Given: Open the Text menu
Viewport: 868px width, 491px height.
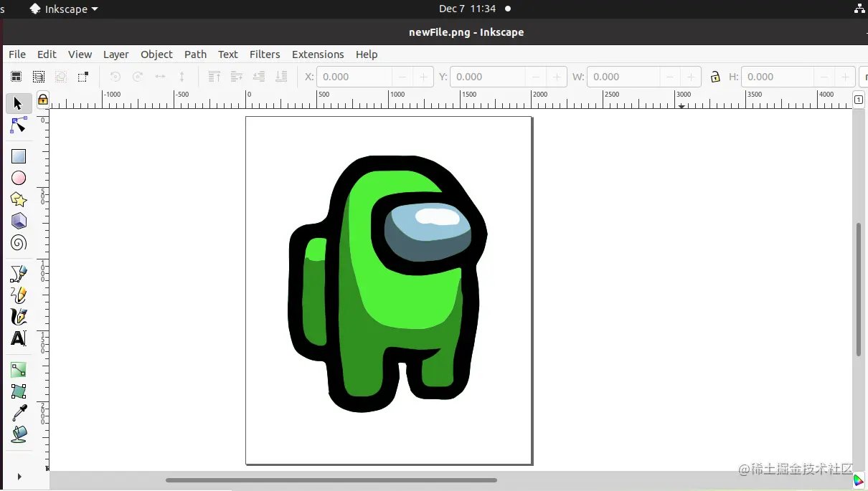Looking at the screenshot, I should click(x=228, y=54).
